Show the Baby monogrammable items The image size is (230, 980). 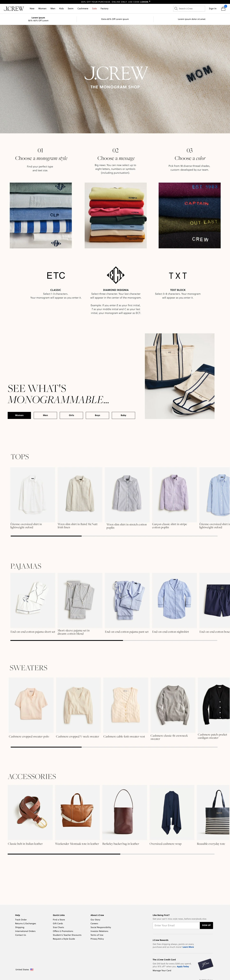click(x=124, y=415)
